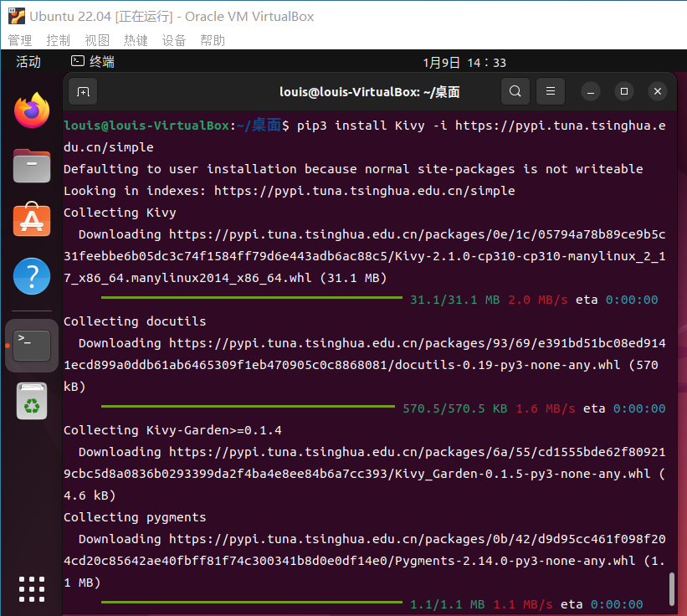Click the 'Collecting pygments' line

(135, 517)
